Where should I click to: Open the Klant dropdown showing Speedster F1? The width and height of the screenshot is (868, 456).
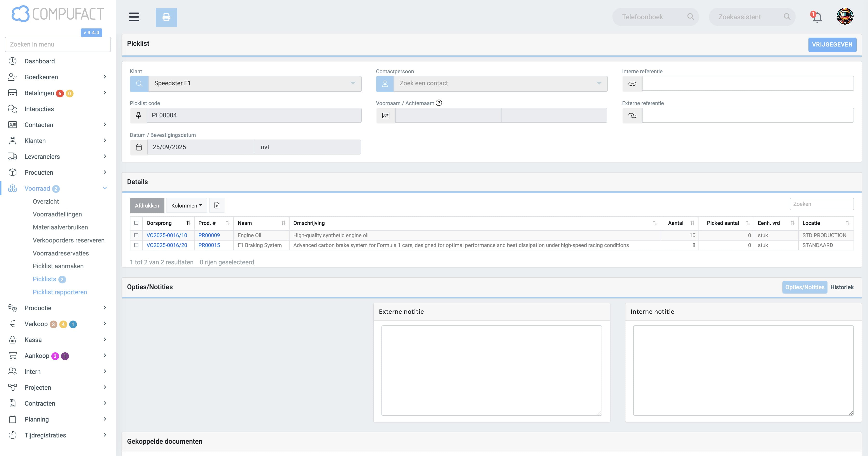point(255,84)
